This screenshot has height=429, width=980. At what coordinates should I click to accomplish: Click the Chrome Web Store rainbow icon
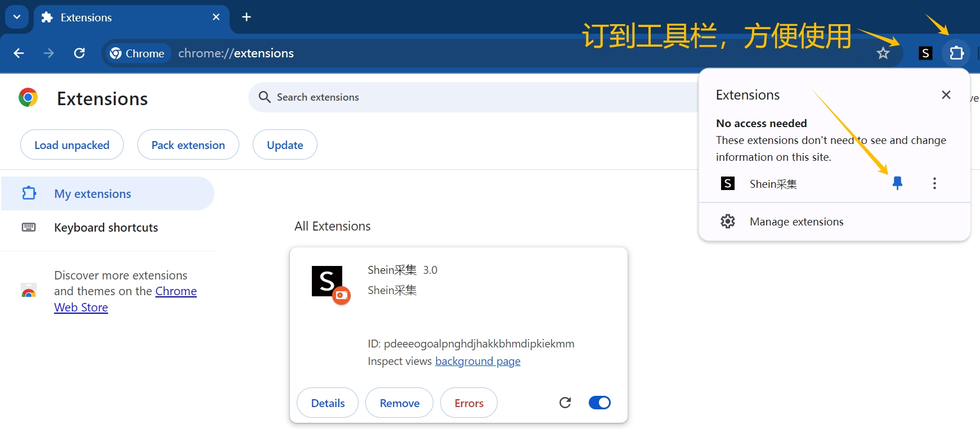click(29, 291)
